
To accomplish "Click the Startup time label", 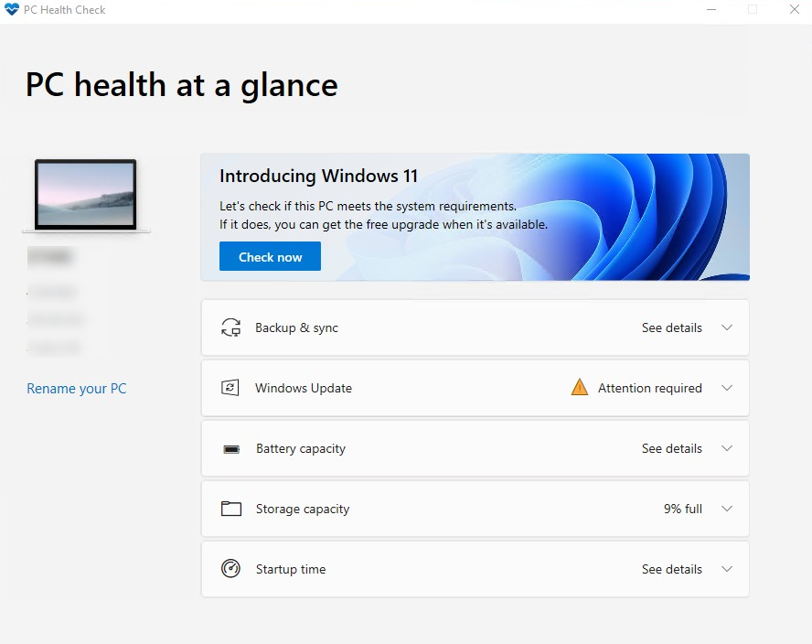I will click(x=291, y=569).
